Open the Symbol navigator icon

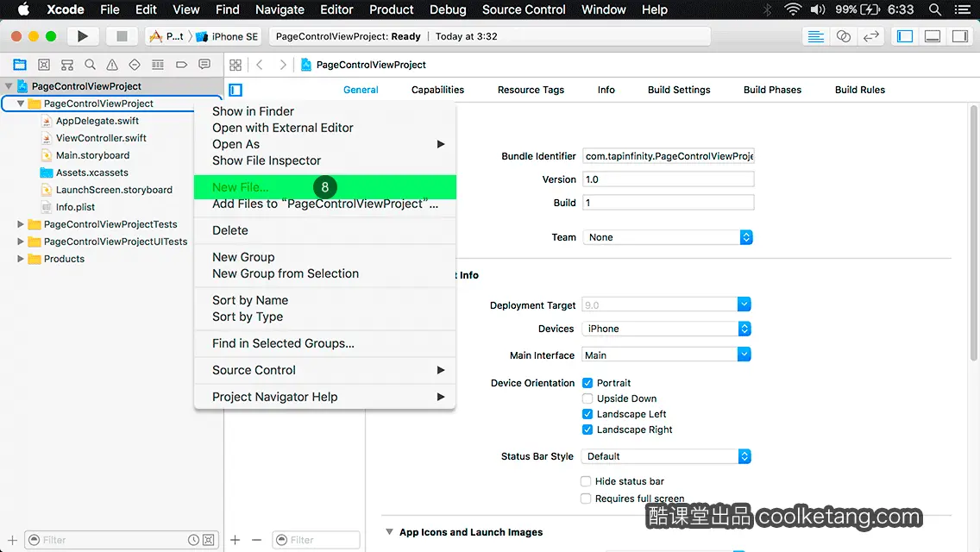pyautogui.click(x=67, y=65)
